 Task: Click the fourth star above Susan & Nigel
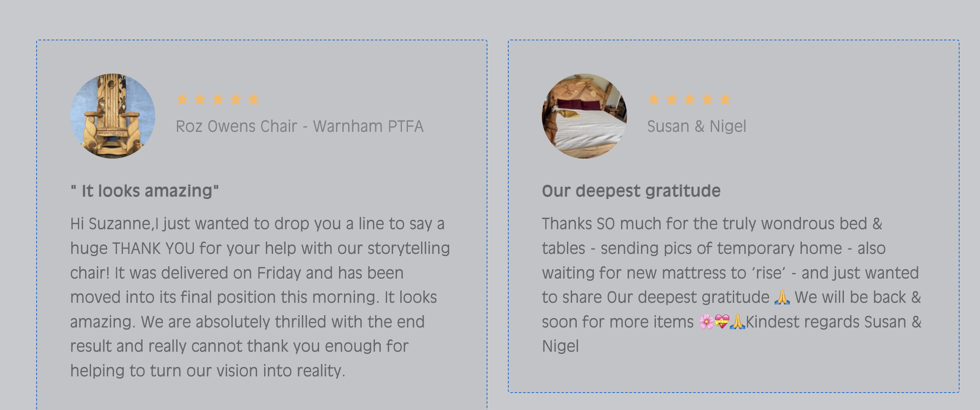click(707, 99)
